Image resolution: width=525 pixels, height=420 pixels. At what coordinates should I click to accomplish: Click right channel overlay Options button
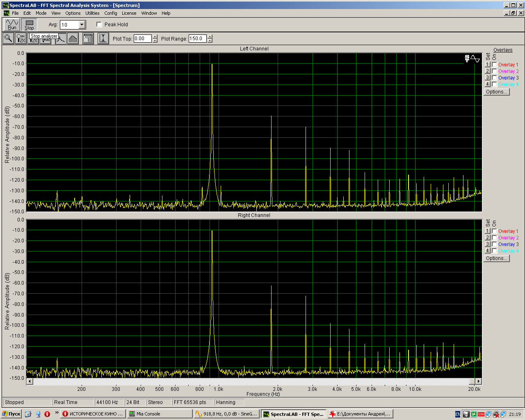point(496,258)
